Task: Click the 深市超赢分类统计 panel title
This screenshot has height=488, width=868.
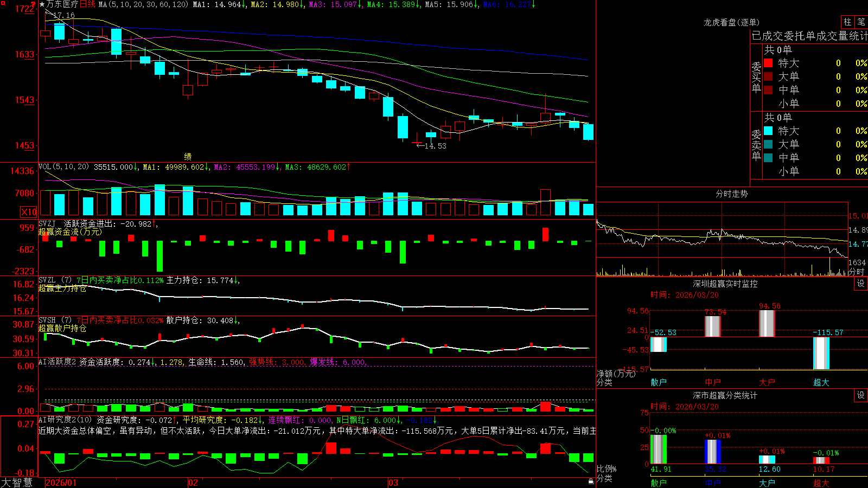Action: (725, 395)
